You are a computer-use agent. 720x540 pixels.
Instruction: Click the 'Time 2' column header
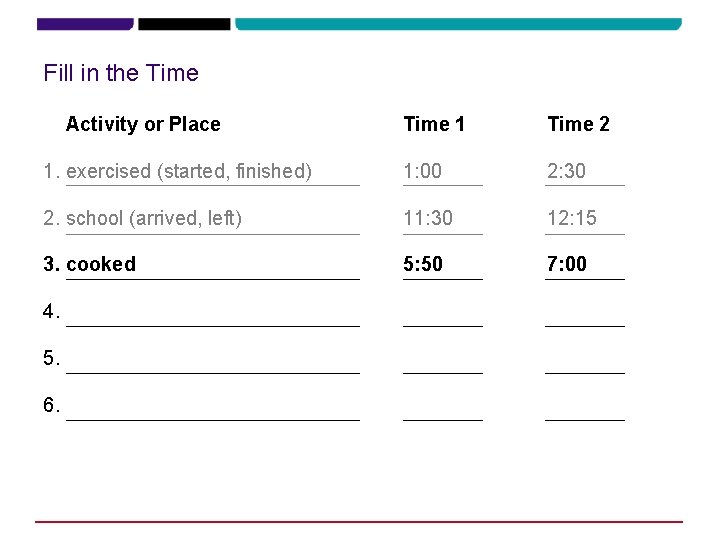pos(578,124)
